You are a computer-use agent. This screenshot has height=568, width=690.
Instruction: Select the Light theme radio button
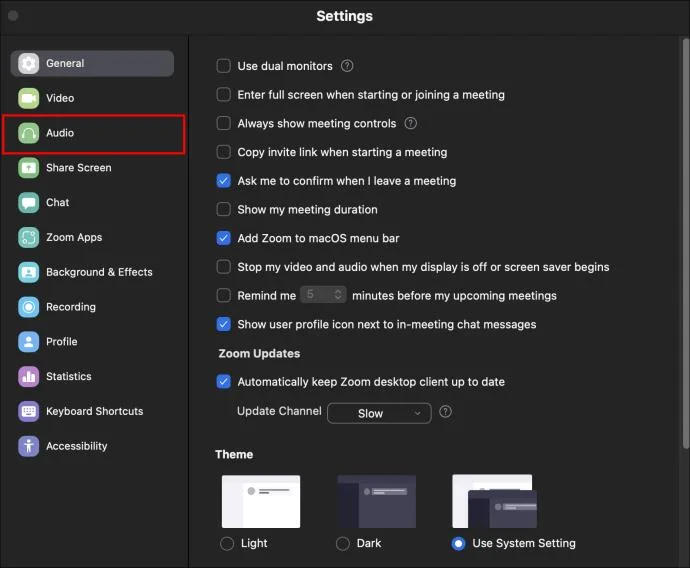(227, 544)
